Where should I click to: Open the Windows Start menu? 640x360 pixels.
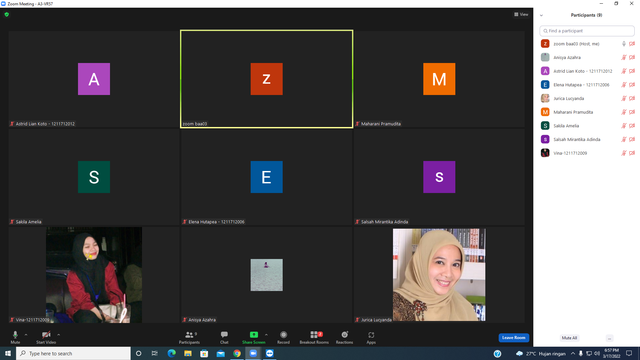8,353
